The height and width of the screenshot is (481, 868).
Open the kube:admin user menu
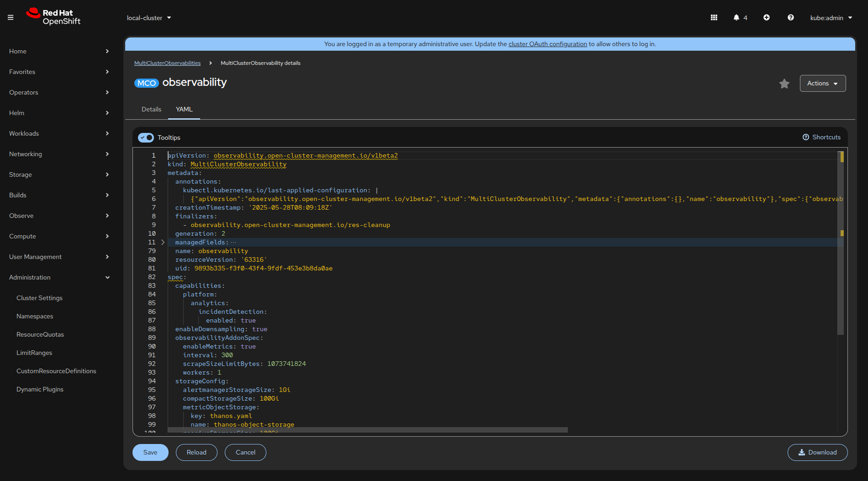[x=831, y=18]
